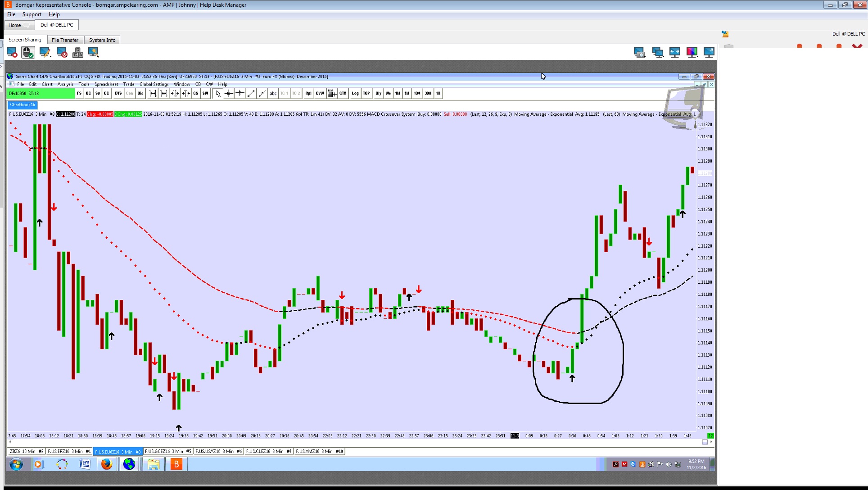
Task: Click the full screen monitor icon
Action: tap(709, 53)
